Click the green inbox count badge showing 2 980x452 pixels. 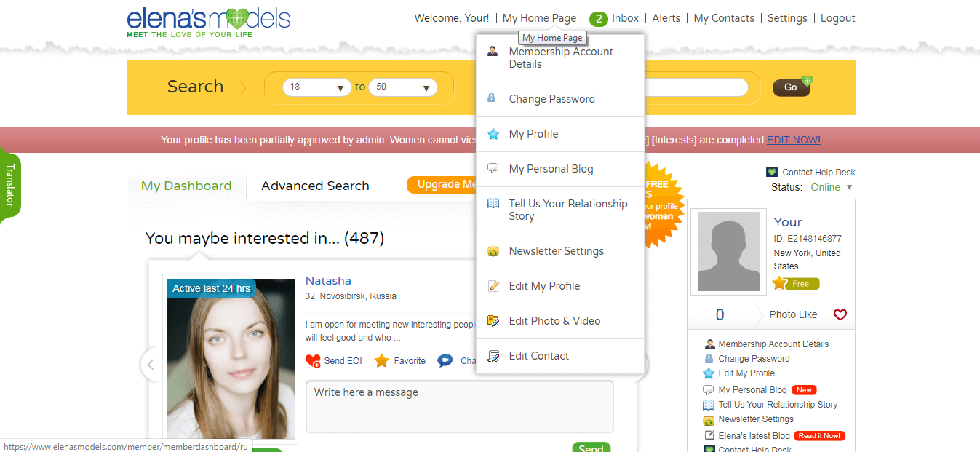click(598, 19)
